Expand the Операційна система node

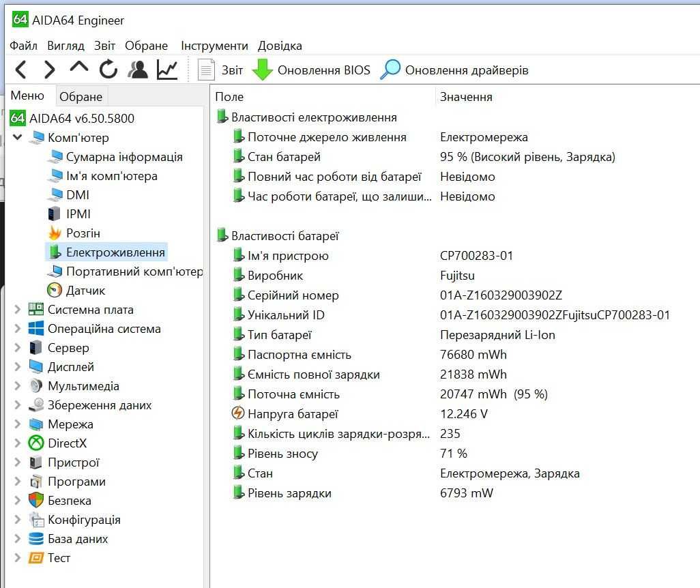(18, 328)
